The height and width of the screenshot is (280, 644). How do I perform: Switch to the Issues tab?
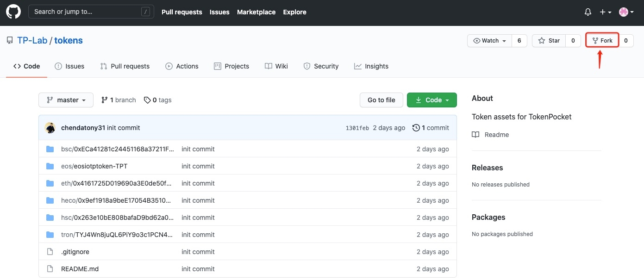[69, 66]
